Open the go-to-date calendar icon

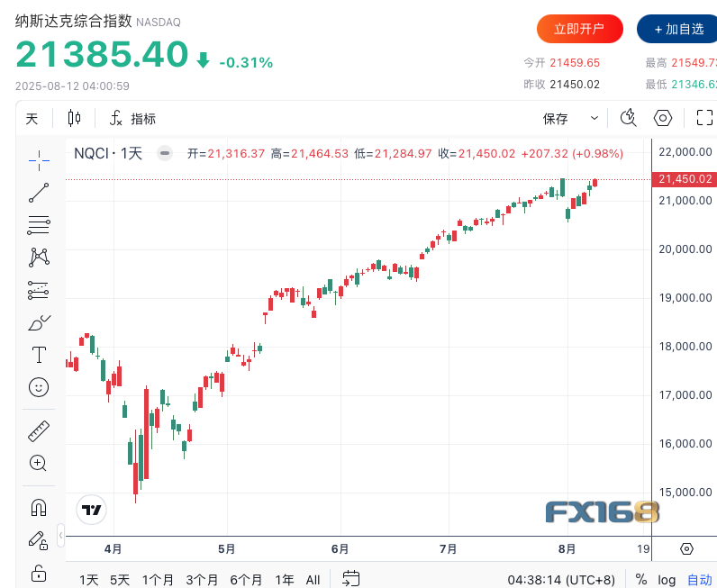(x=351, y=579)
